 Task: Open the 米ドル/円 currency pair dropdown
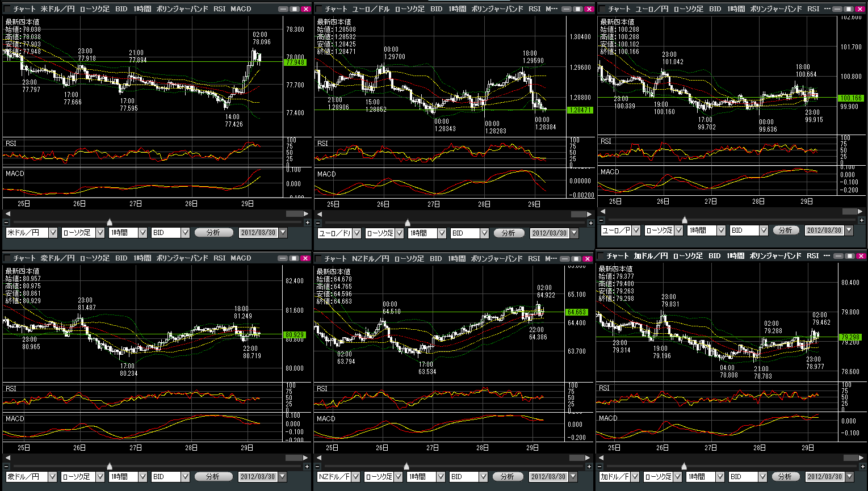coord(53,233)
